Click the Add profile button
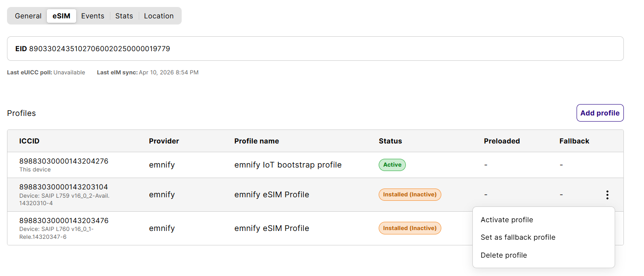The height and width of the screenshot is (276, 644). [600, 113]
